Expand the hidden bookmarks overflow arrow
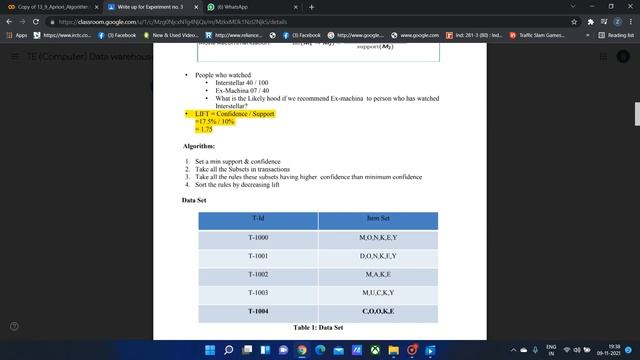The width and height of the screenshot is (640, 360). tap(588, 36)
